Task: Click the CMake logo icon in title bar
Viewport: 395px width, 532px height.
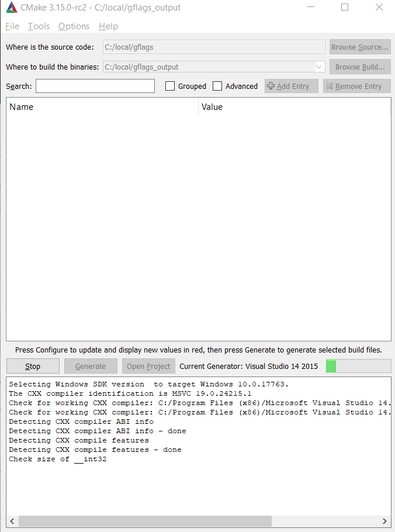Action: coord(12,8)
